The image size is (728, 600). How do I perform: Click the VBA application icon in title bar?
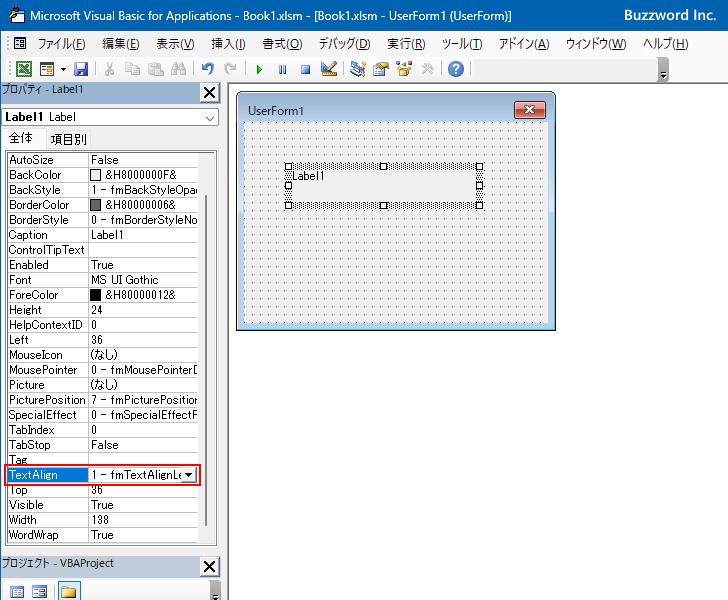17,15
